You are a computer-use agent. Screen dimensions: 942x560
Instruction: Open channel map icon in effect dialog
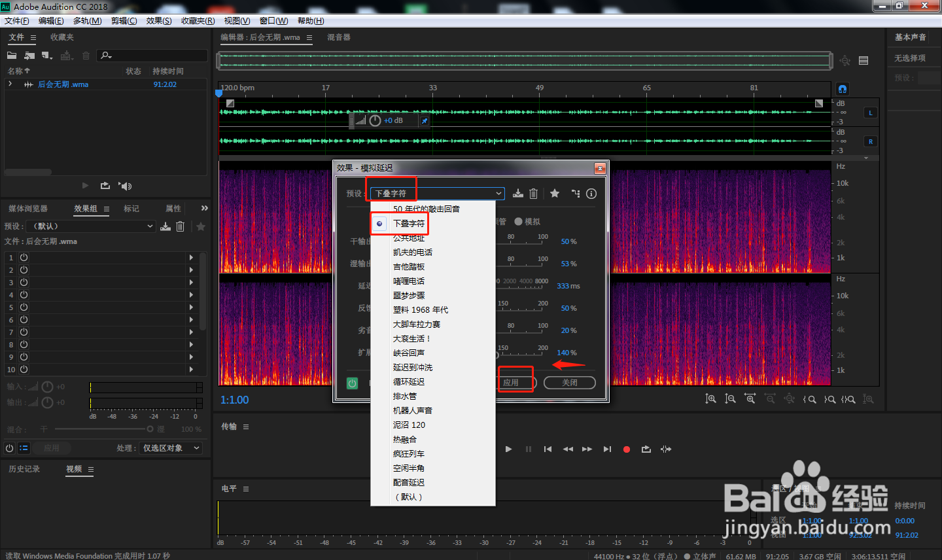click(x=576, y=194)
